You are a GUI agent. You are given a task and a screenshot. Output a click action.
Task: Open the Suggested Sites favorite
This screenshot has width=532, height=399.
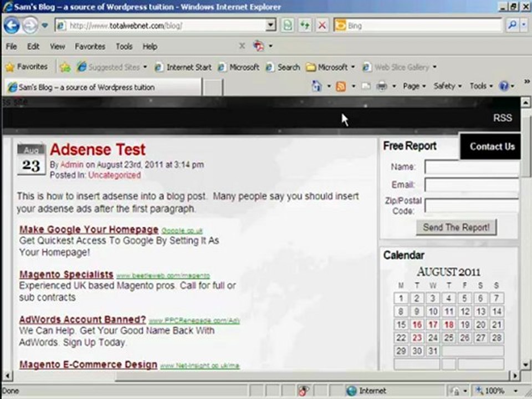pos(111,67)
